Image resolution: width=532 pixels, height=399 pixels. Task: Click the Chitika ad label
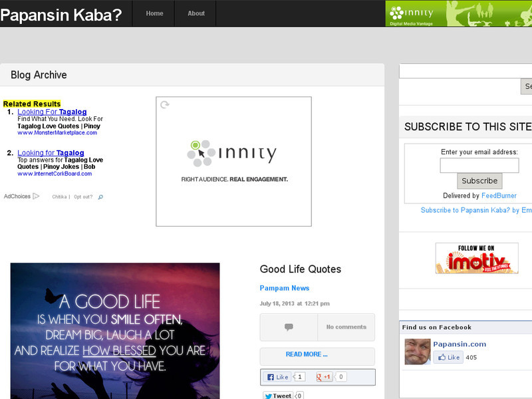pos(59,197)
